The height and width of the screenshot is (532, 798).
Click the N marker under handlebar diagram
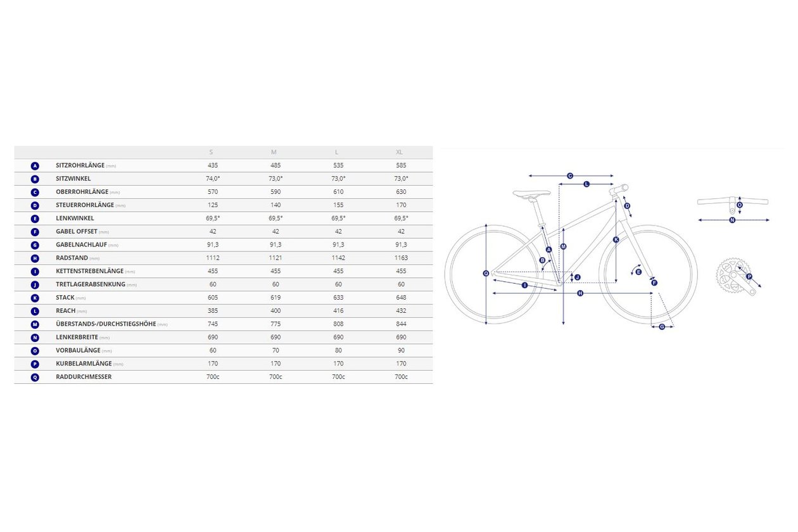coord(732,220)
